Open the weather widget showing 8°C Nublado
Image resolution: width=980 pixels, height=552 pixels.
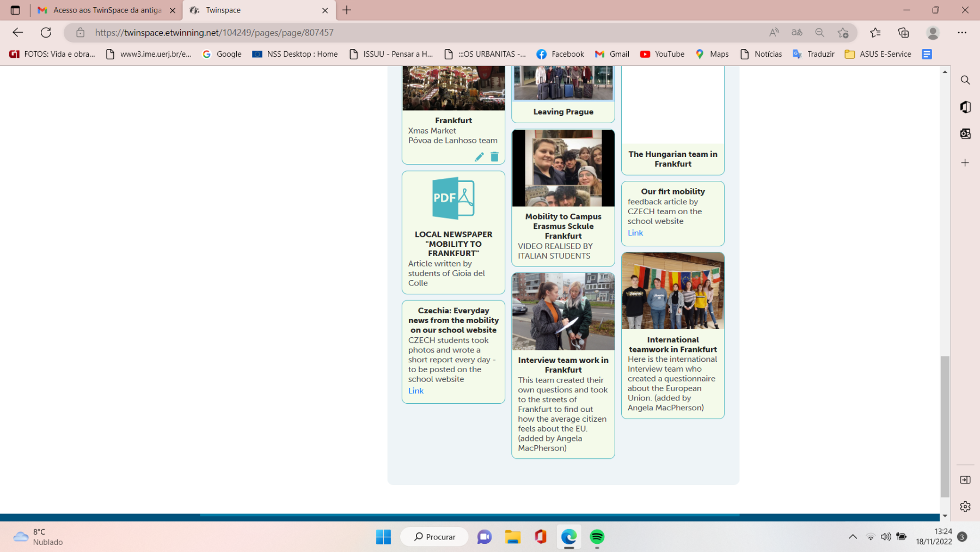click(x=38, y=537)
